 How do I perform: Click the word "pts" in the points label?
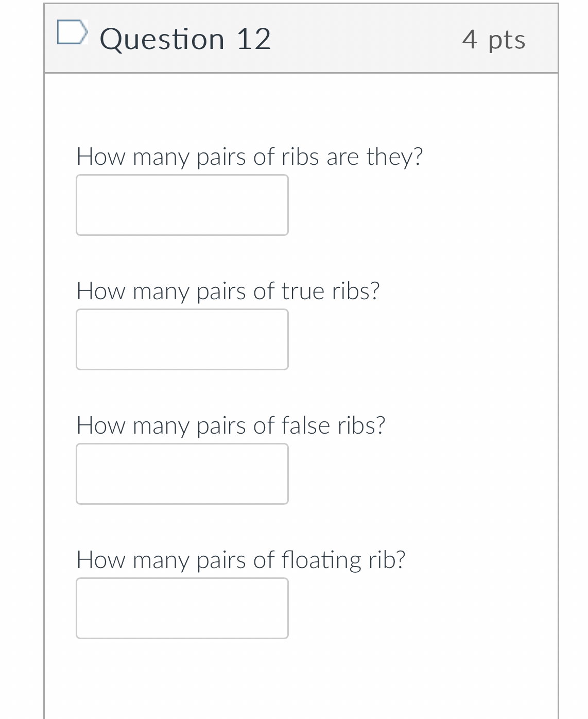tap(507, 40)
